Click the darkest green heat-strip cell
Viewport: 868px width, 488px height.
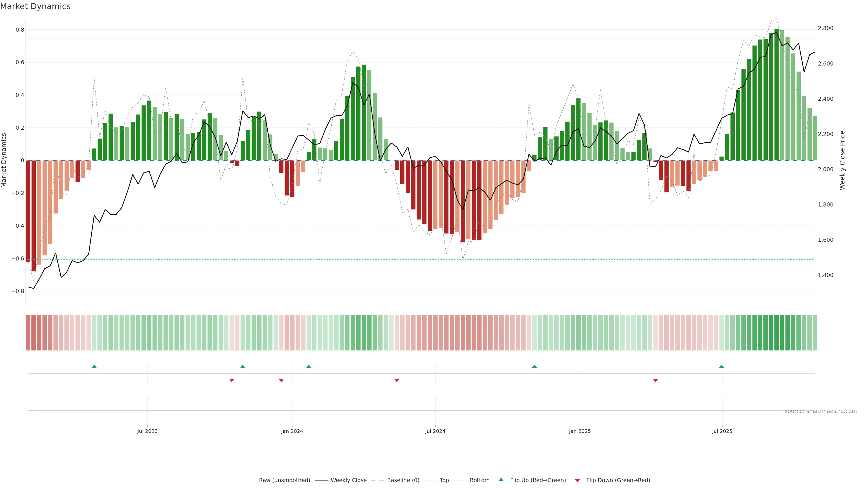tap(776, 332)
